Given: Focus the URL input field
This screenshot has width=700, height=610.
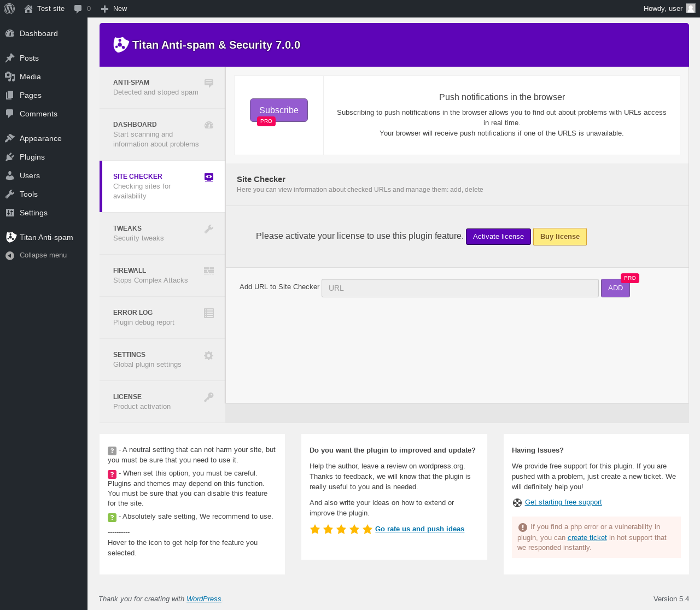Looking at the screenshot, I should click(x=460, y=288).
